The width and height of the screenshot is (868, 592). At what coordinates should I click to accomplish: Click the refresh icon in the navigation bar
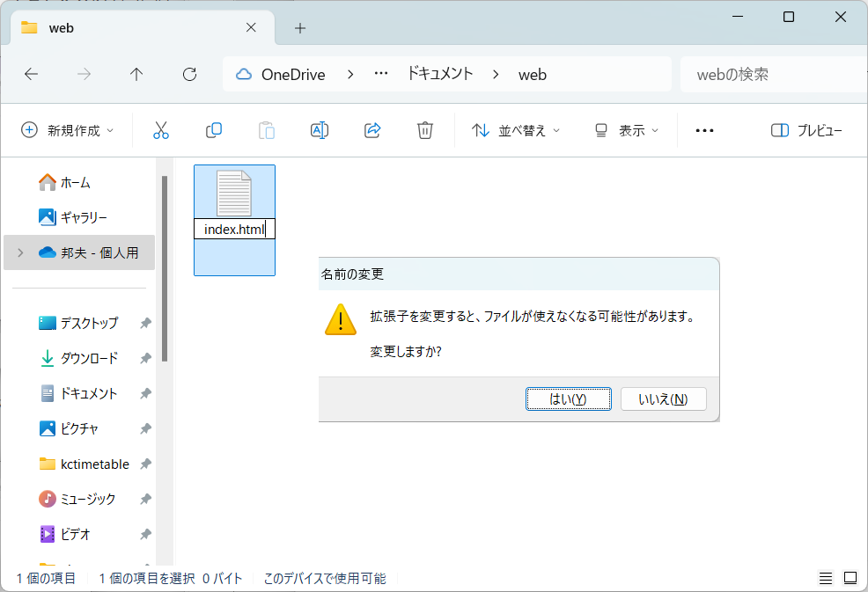(189, 74)
